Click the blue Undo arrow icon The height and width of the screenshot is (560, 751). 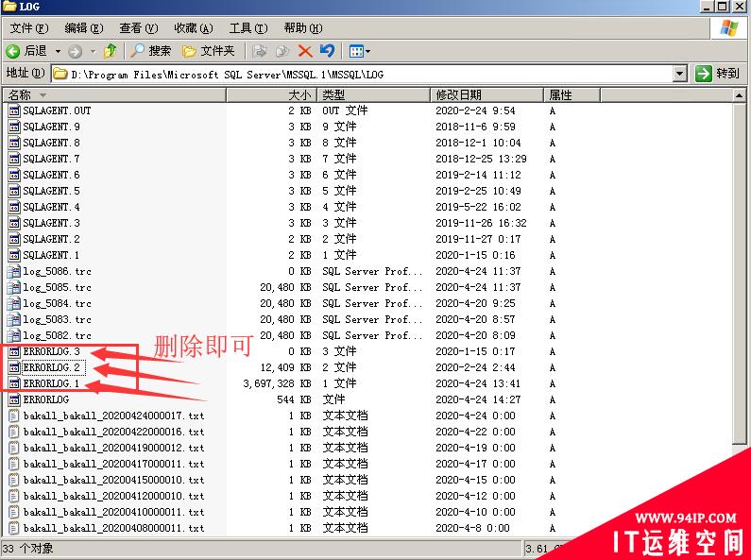tap(327, 50)
